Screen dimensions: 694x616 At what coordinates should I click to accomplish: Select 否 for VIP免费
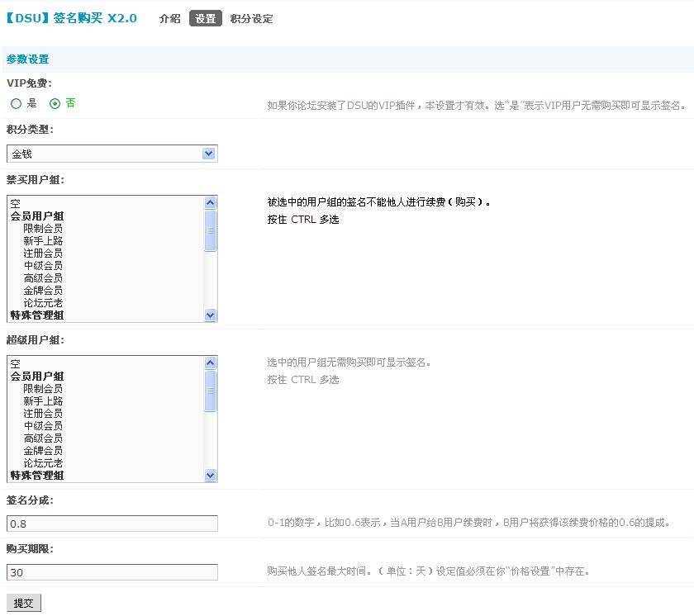point(55,104)
